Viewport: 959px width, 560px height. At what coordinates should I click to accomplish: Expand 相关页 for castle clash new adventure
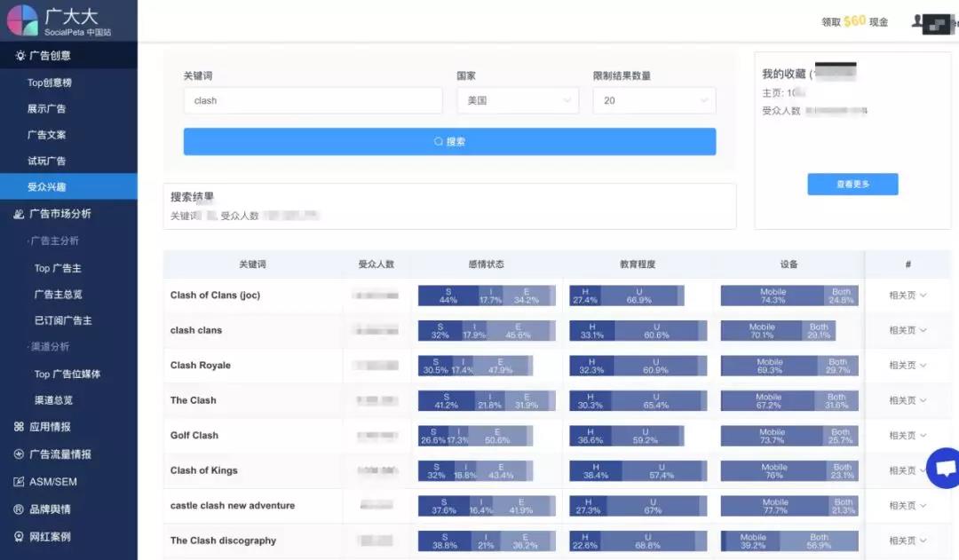907,506
